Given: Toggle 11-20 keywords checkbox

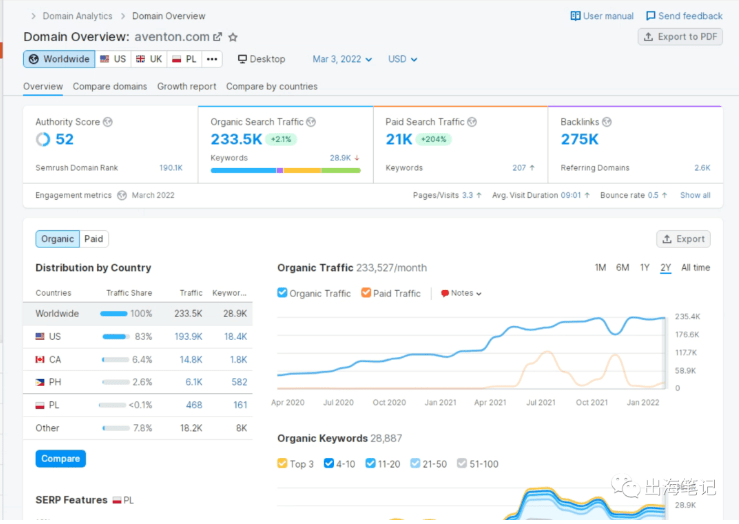Looking at the screenshot, I should [370, 463].
